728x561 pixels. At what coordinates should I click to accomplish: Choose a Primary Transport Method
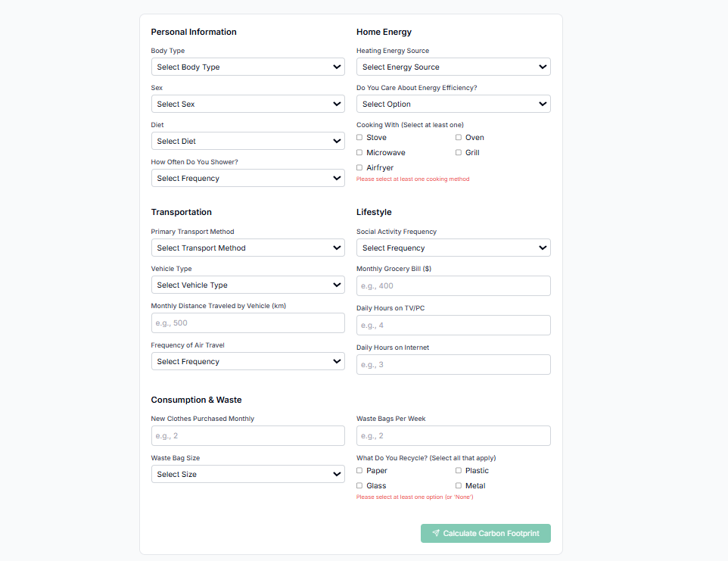247,248
